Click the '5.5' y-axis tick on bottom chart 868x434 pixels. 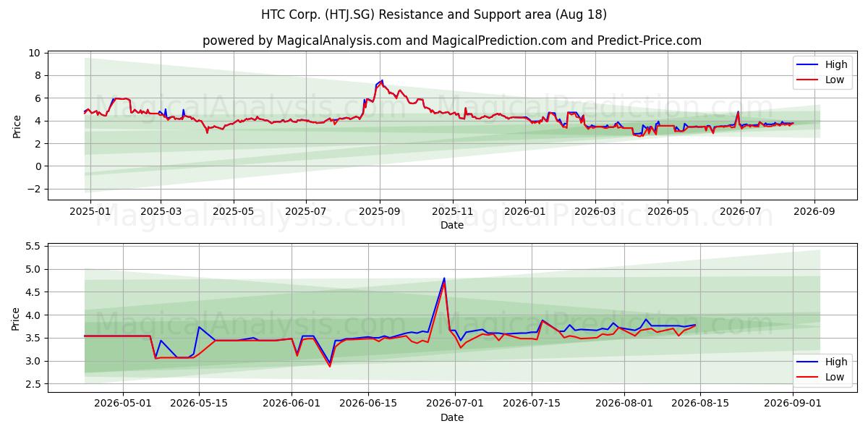[33, 247]
